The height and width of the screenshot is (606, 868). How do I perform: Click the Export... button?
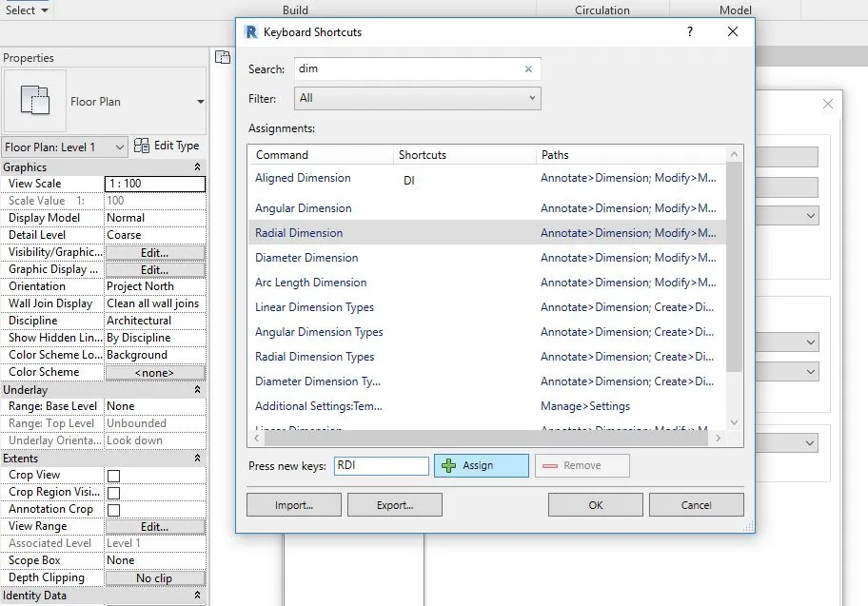point(394,504)
